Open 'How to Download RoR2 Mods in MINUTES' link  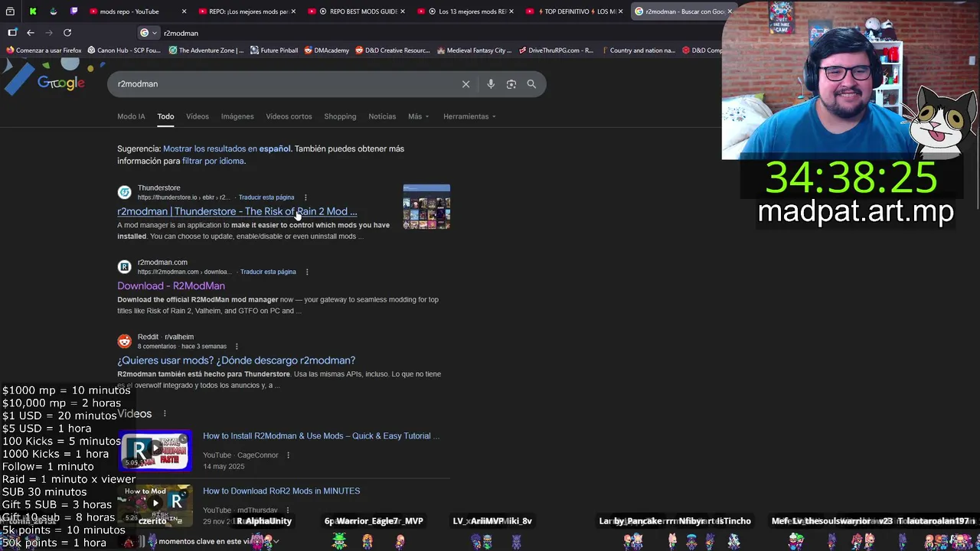281,491
